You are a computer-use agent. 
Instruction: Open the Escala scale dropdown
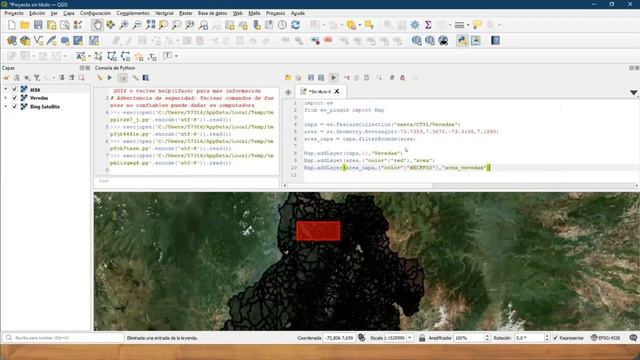410,338
